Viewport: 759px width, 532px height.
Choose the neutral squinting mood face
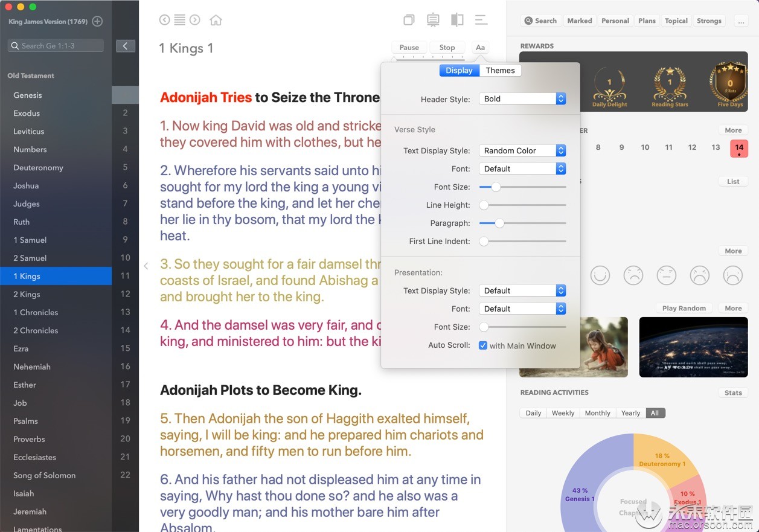(x=666, y=275)
